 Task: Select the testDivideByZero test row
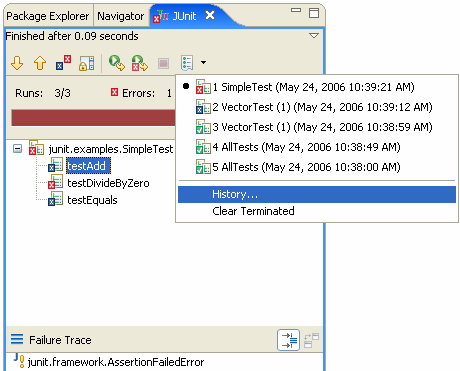[108, 183]
